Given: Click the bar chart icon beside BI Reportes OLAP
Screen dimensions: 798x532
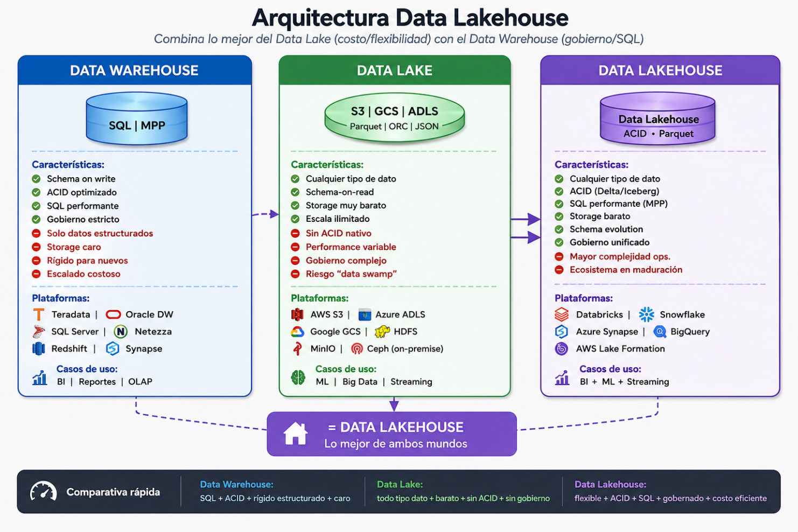Looking at the screenshot, I should click(x=39, y=377).
